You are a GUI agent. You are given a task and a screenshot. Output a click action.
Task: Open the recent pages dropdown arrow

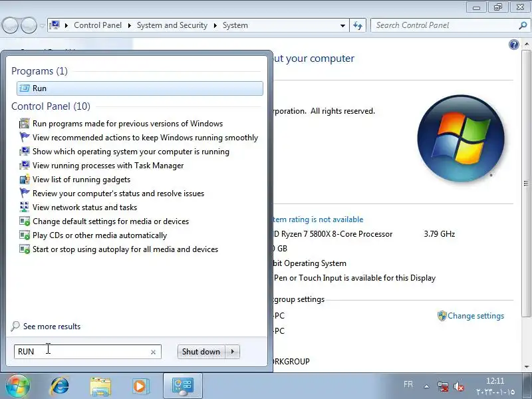[42, 25]
